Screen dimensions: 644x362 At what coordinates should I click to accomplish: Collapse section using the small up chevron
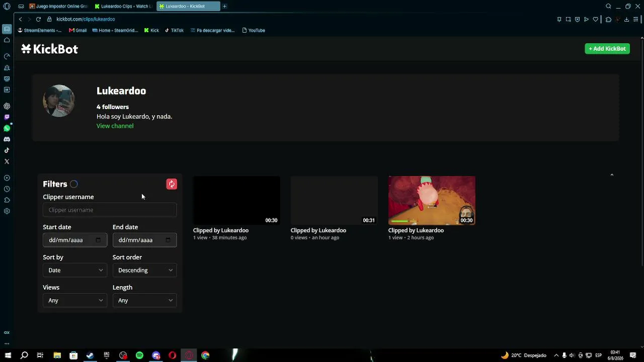(x=612, y=175)
